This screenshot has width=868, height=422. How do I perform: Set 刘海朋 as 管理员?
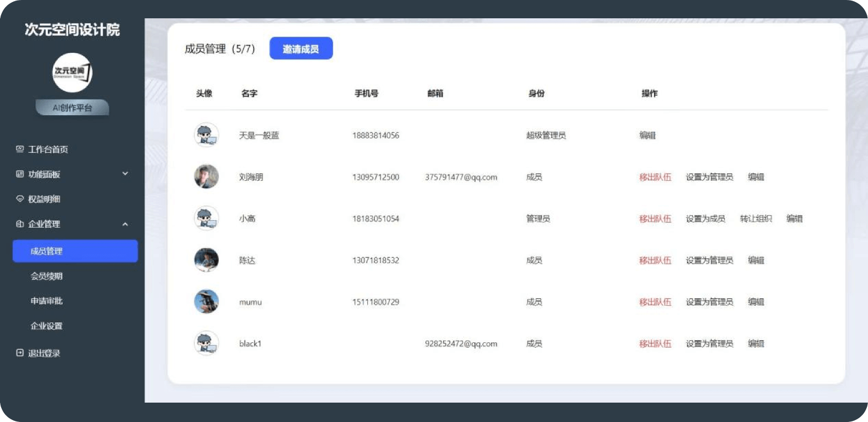pyautogui.click(x=710, y=177)
